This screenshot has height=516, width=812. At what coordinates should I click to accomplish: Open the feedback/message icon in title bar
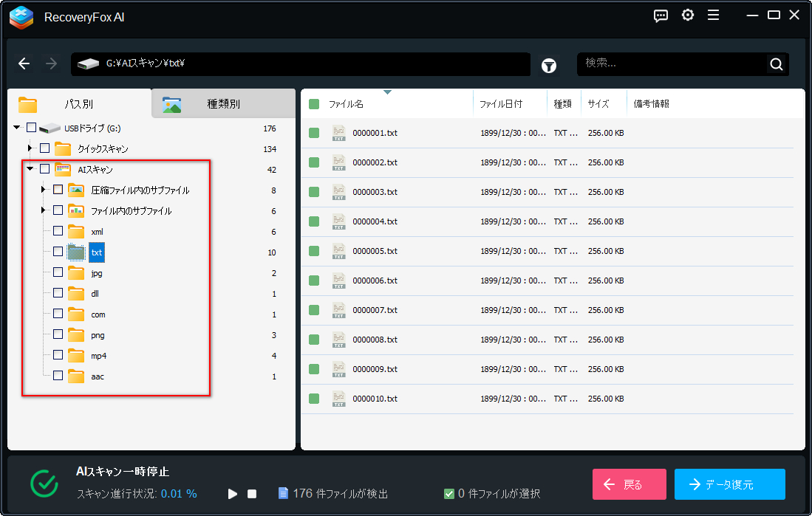tap(661, 15)
